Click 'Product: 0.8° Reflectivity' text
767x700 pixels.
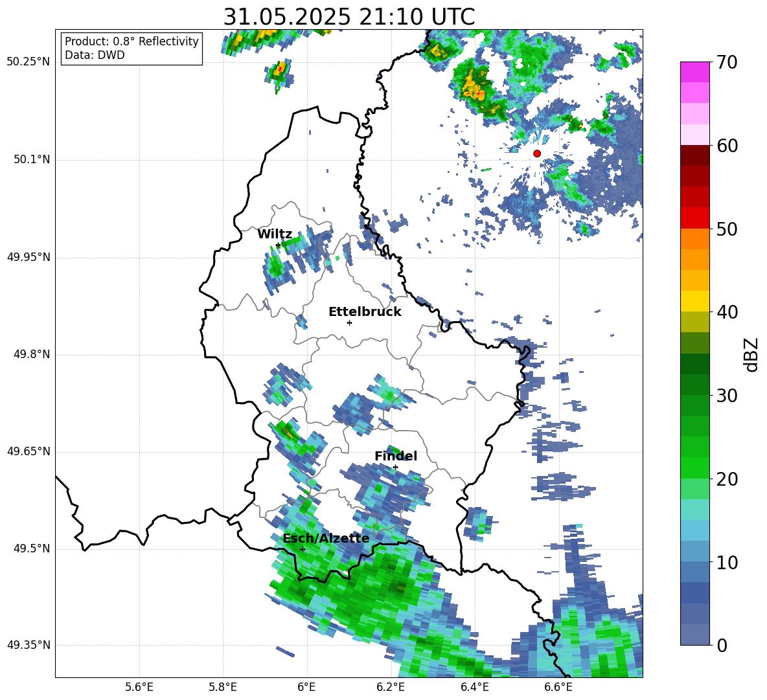coord(132,41)
